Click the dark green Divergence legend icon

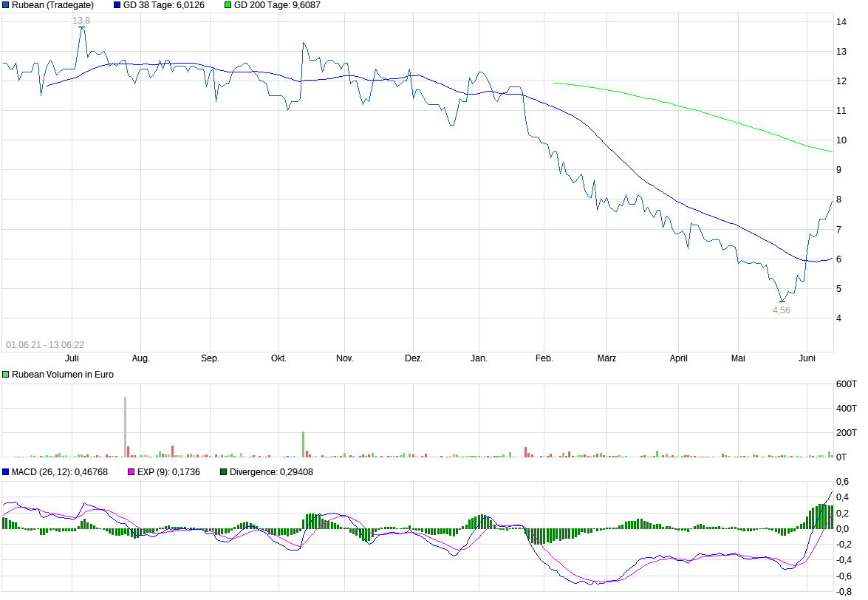pos(222,471)
